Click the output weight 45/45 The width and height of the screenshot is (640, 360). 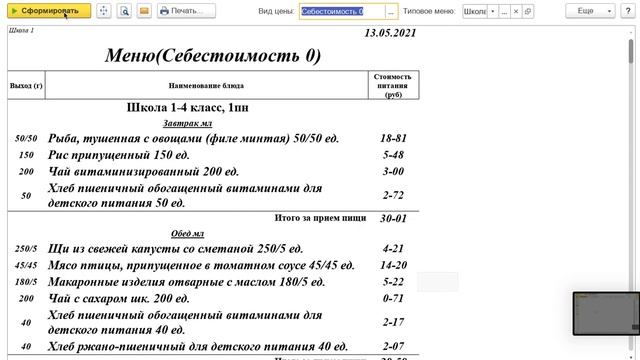tap(26, 265)
